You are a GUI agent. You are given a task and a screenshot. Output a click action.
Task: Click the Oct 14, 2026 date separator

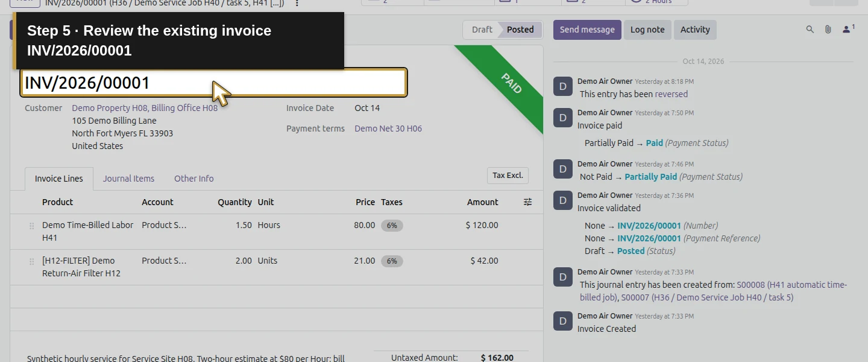(703, 62)
